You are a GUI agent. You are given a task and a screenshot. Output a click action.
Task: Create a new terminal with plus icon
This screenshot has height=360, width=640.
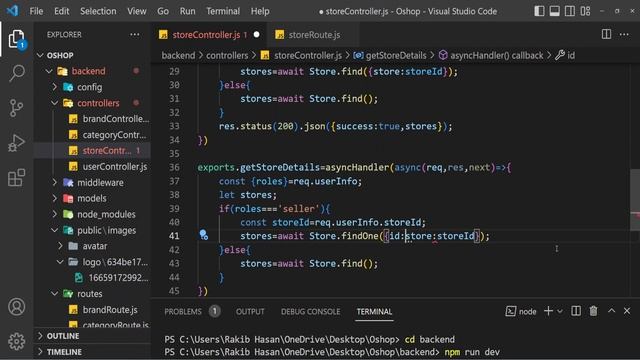pos(548,311)
